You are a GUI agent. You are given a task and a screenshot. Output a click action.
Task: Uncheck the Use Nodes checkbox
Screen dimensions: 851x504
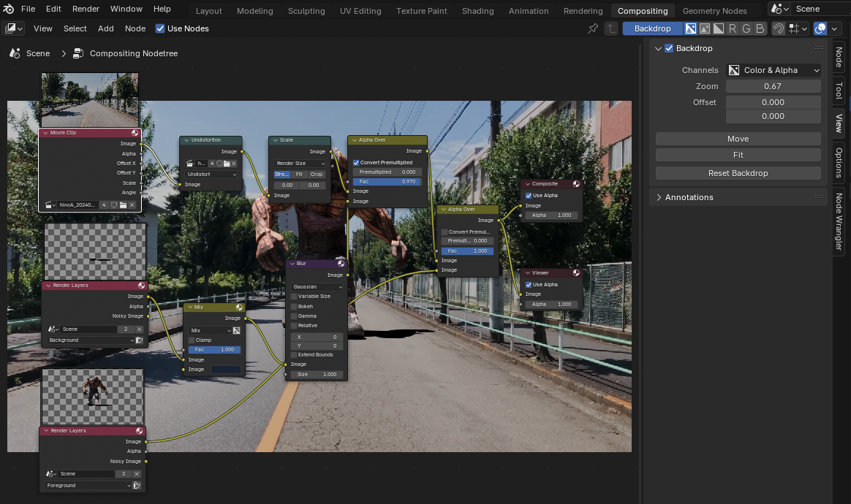tap(160, 28)
